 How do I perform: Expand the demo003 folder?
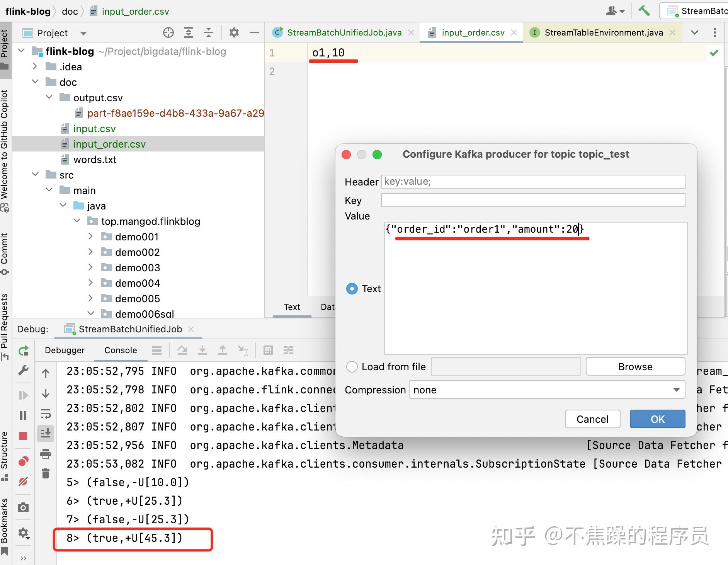[90, 267]
